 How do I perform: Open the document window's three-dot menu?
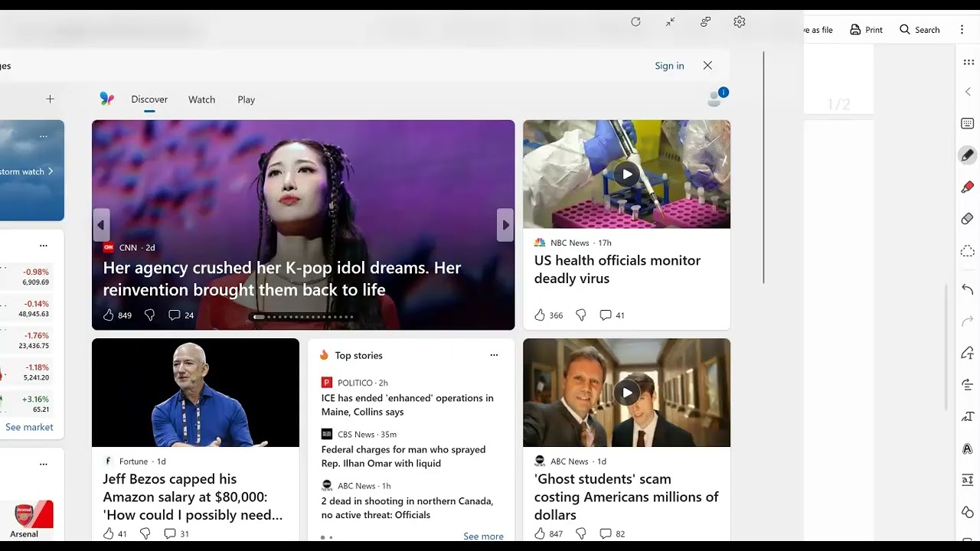962,30
